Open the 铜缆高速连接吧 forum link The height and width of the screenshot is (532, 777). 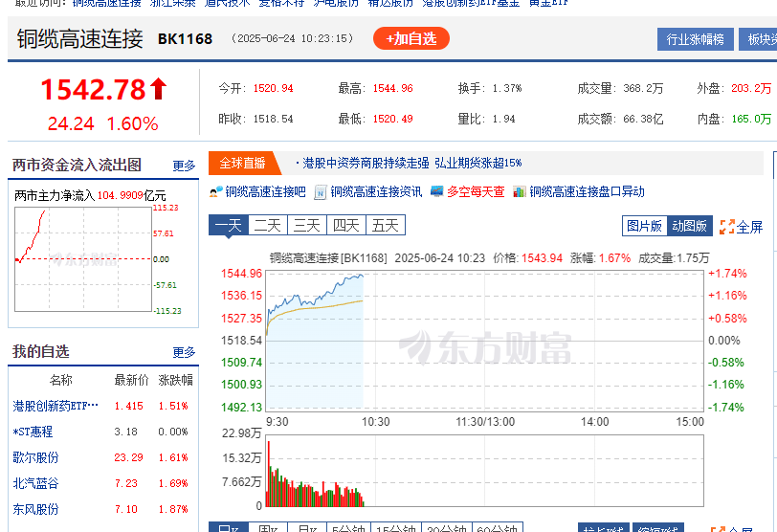tap(266, 192)
